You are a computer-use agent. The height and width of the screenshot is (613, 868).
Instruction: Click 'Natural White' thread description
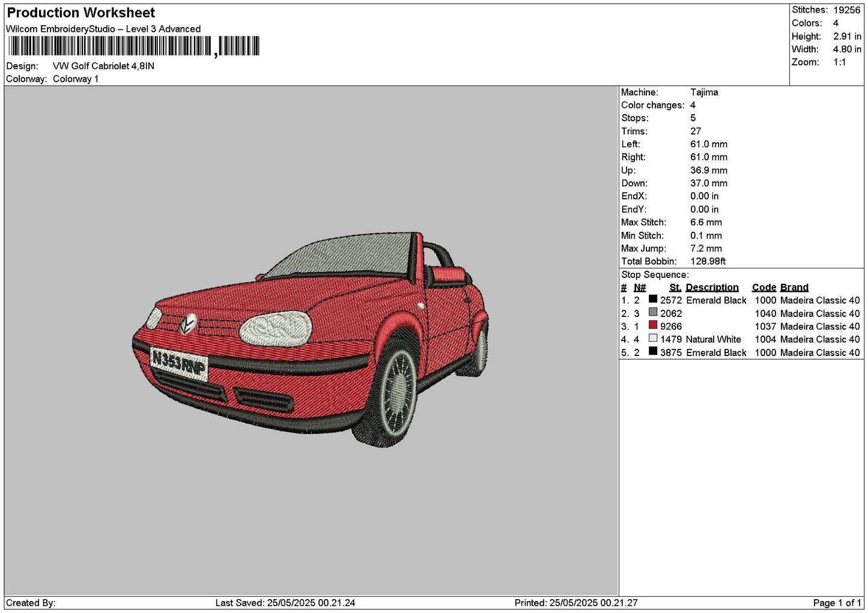tap(713, 340)
